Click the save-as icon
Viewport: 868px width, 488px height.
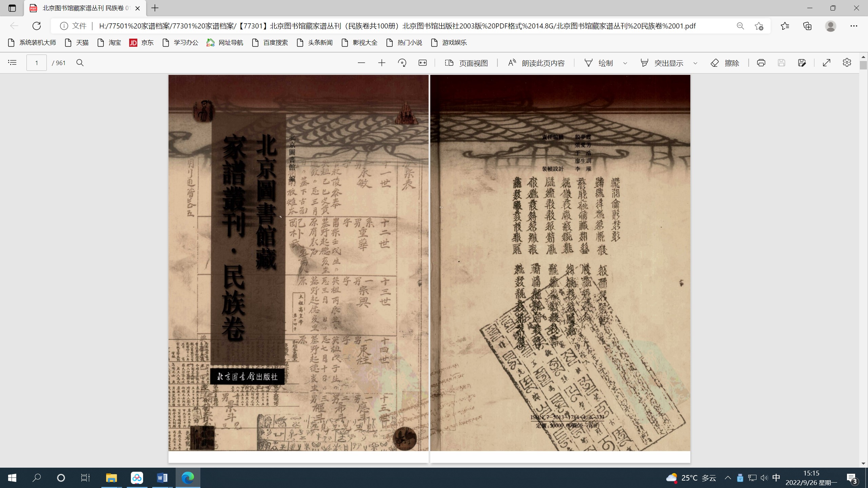click(802, 63)
